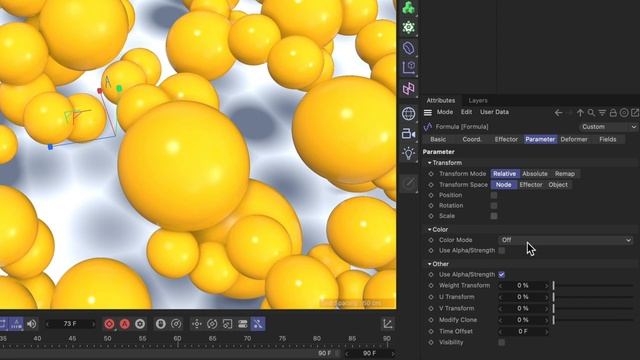Open the Mode menu

point(444,112)
